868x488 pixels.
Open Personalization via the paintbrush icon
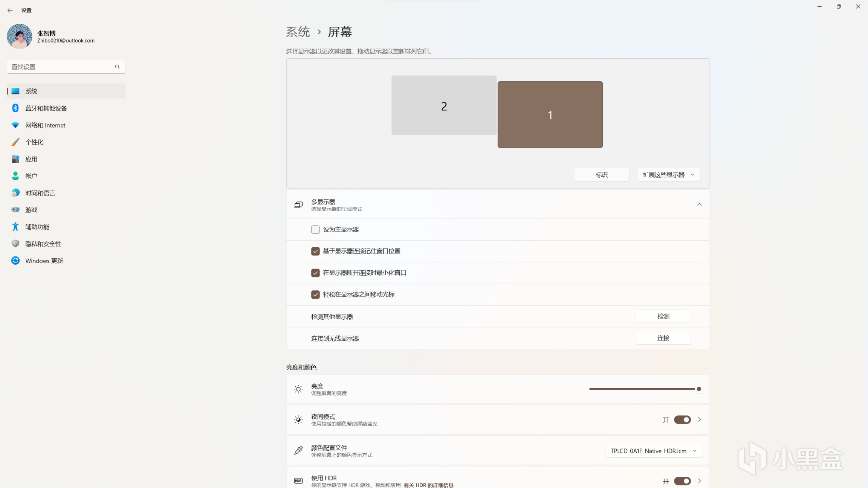(15, 142)
